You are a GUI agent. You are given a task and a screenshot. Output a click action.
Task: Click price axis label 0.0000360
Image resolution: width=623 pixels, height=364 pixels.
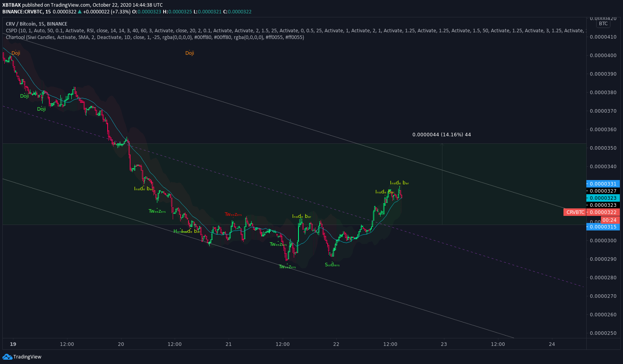click(603, 130)
